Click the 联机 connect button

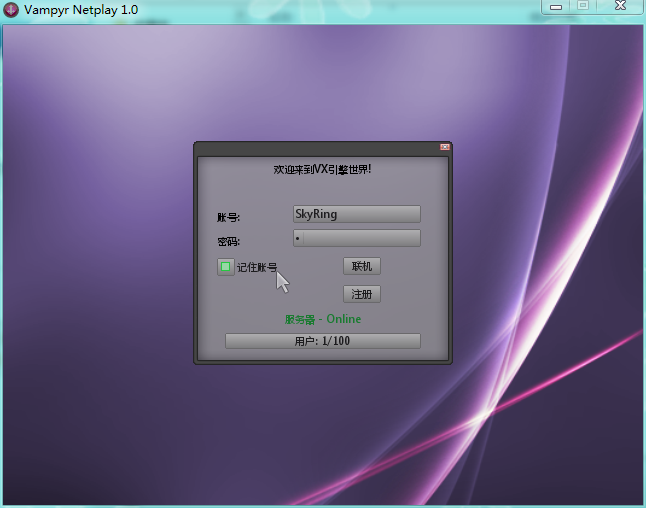[362, 266]
